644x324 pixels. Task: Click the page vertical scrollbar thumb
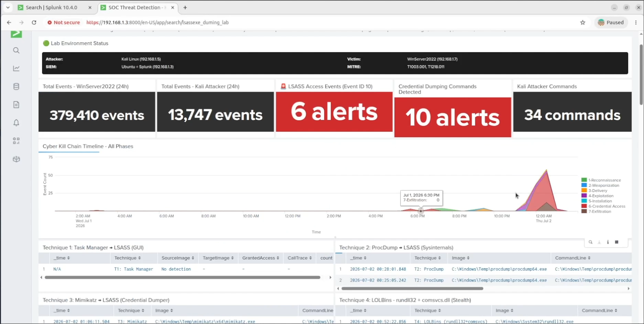[641, 74]
